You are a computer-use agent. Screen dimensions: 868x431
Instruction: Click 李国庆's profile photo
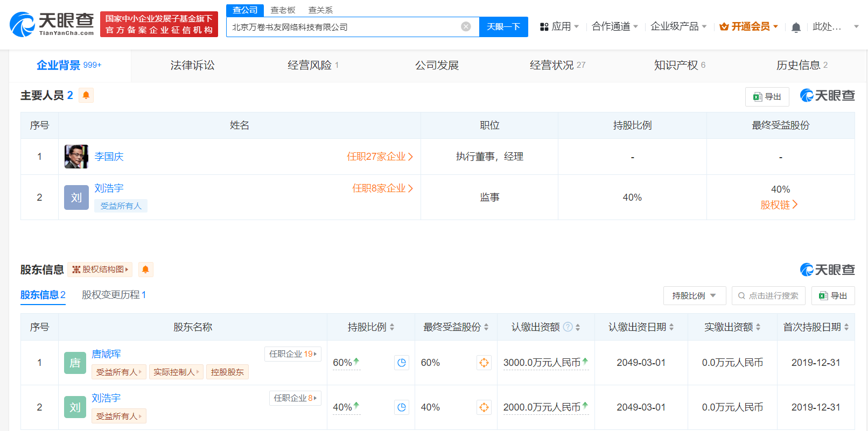pyautogui.click(x=76, y=157)
